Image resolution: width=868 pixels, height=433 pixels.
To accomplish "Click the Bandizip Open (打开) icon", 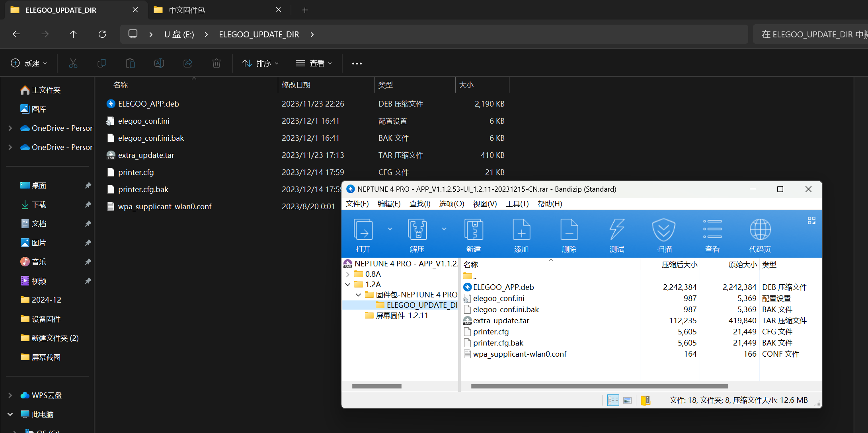I will pyautogui.click(x=363, y=230).
